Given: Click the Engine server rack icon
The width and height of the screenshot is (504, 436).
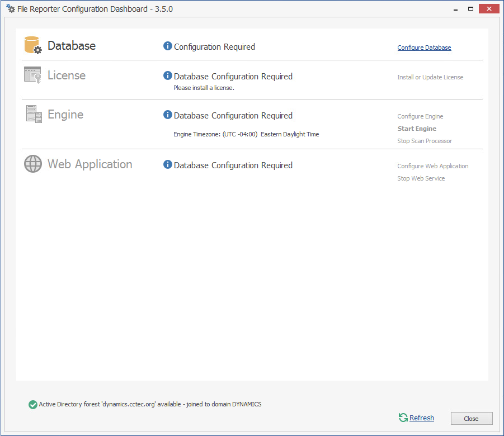Looking at the screenshot, I should 34,114.
